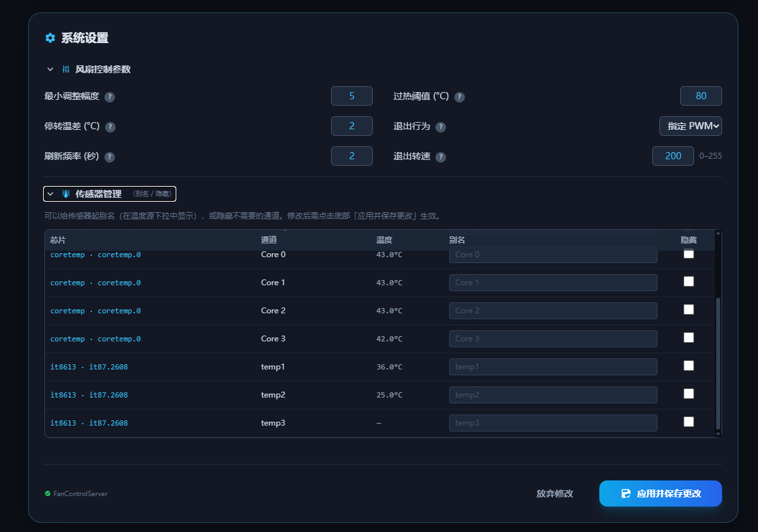Check the hide box for temp3
Screen dimensions: 758x532
[689, 421]
